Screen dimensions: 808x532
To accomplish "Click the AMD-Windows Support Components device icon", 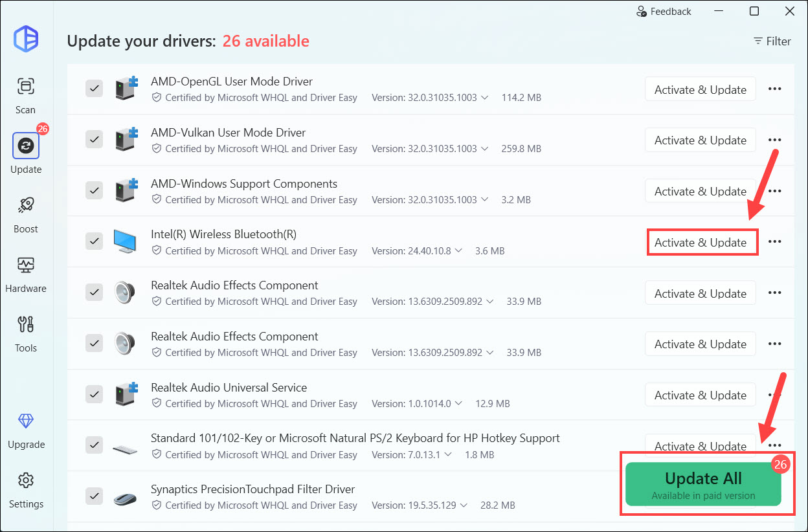I will pos(127,190).
